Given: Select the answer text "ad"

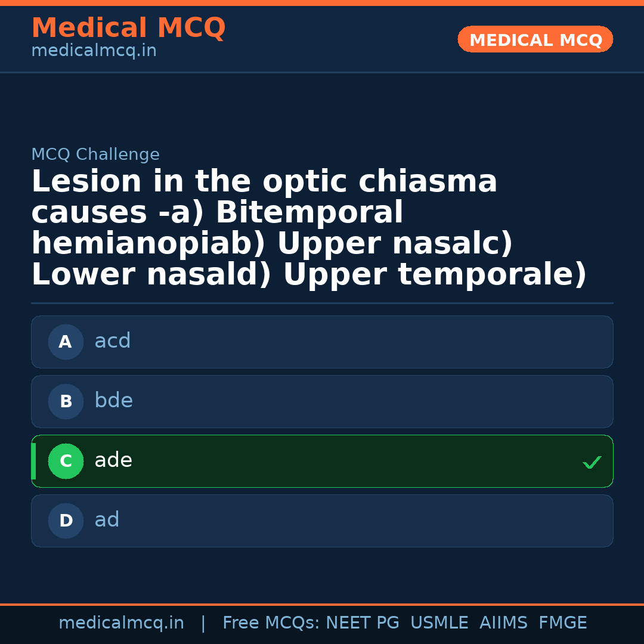Looking at the screenshot, I should click(107, 520).
